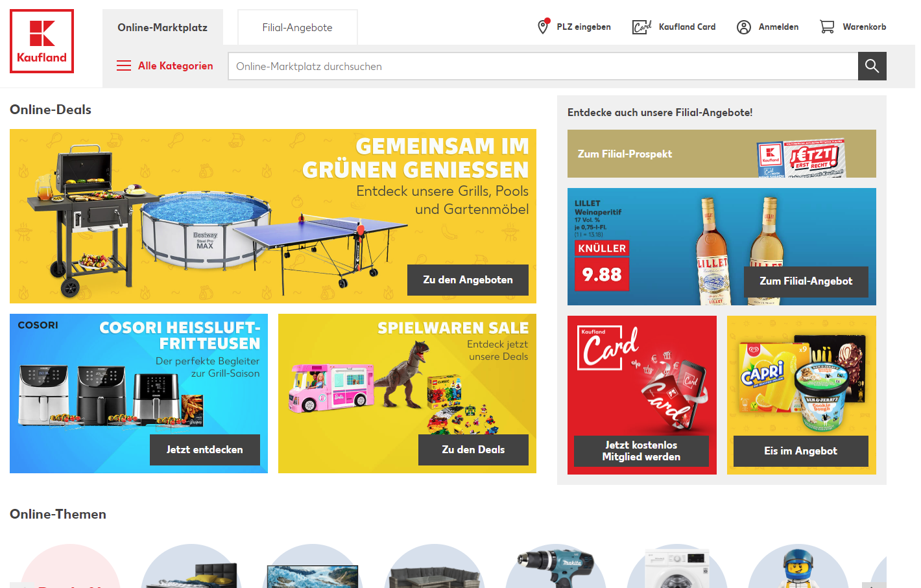Click the search magnifier button
Screen dimensions: 921x588
click(872, 66)
